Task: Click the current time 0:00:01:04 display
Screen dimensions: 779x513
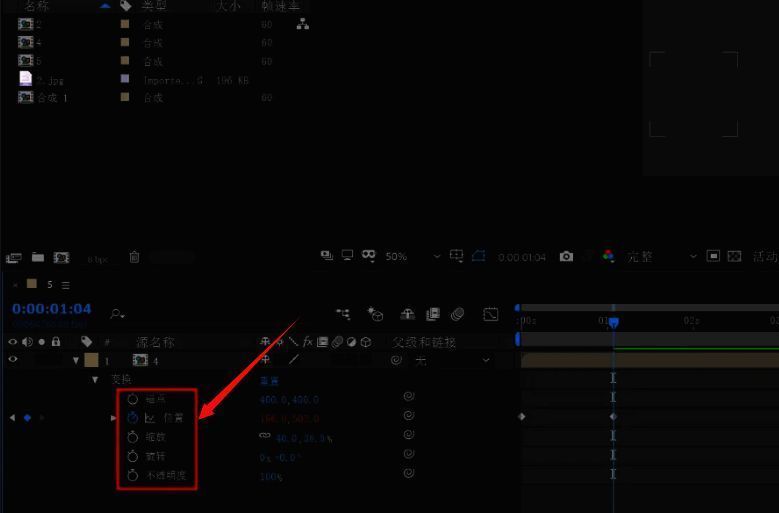Action: [x=52, y=309]
